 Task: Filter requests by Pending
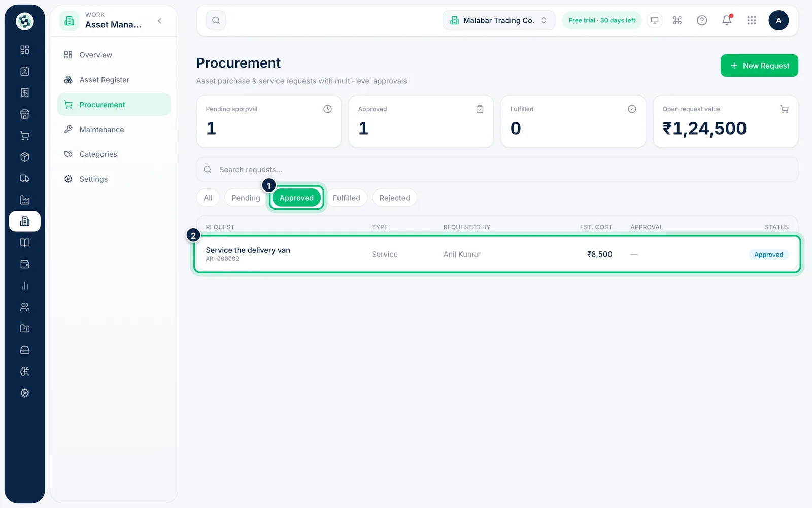[x=246, y=198]
